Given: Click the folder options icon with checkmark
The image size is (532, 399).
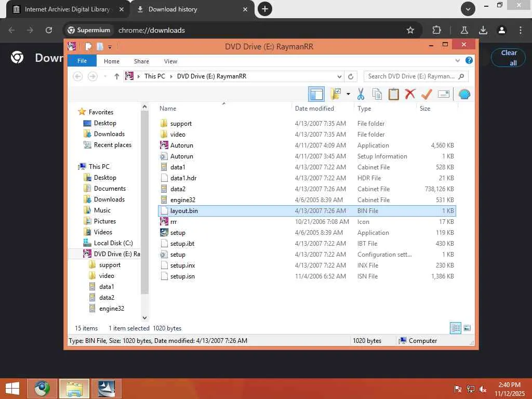Looking at the screenshot, I should 336,94.
